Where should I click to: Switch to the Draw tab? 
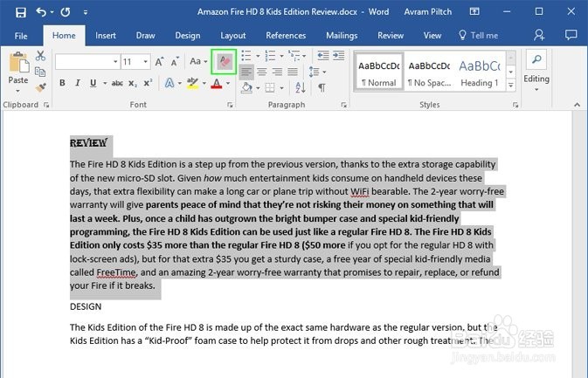click(146, 36)
